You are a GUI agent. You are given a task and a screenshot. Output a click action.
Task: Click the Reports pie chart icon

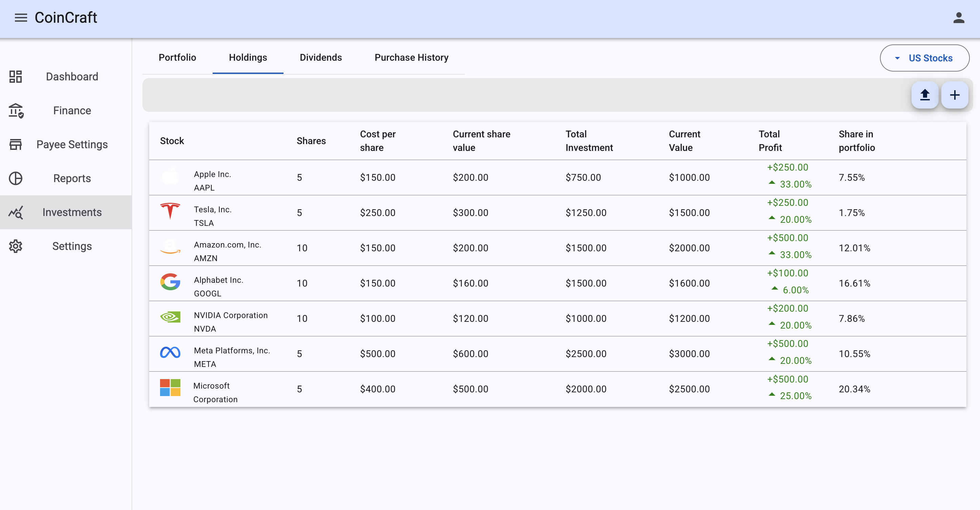pos(16,178)
